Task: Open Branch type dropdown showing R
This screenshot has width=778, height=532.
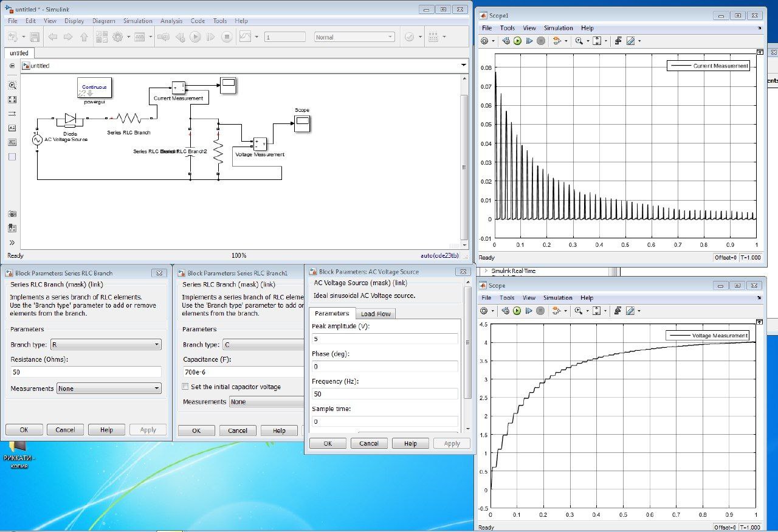Action: point(106,345)
